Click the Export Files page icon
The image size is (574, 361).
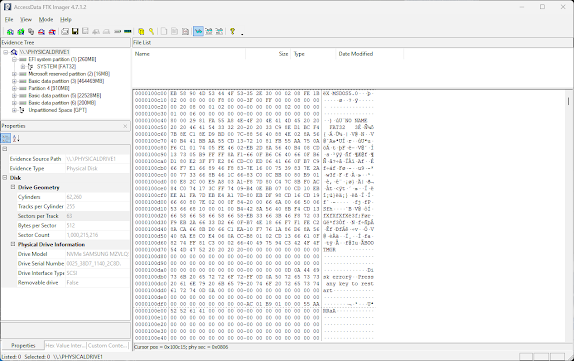click(164, 31)
